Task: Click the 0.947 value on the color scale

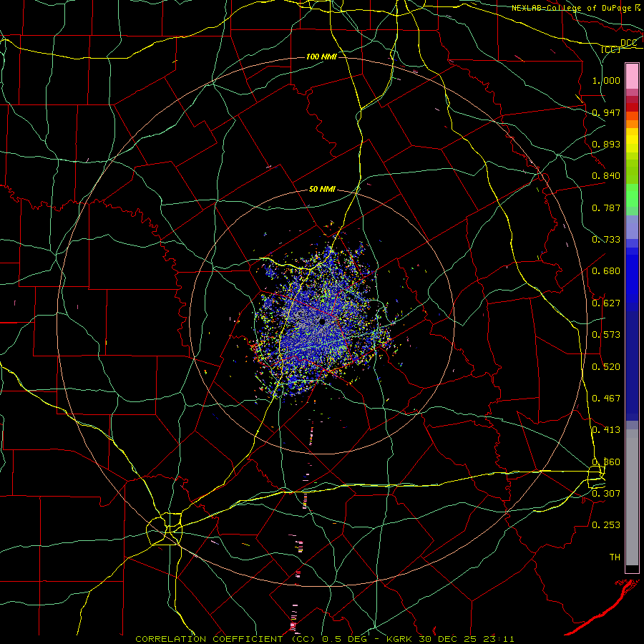Action: [x=606, y=112]
